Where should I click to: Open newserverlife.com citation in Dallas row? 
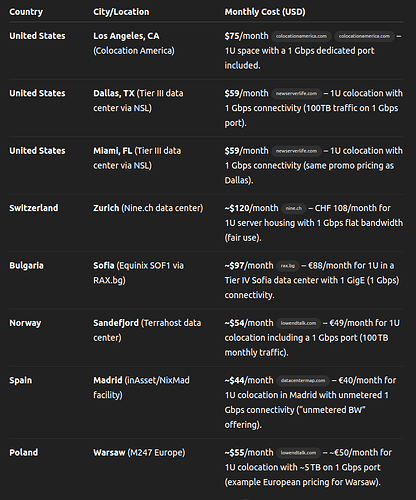296,94
